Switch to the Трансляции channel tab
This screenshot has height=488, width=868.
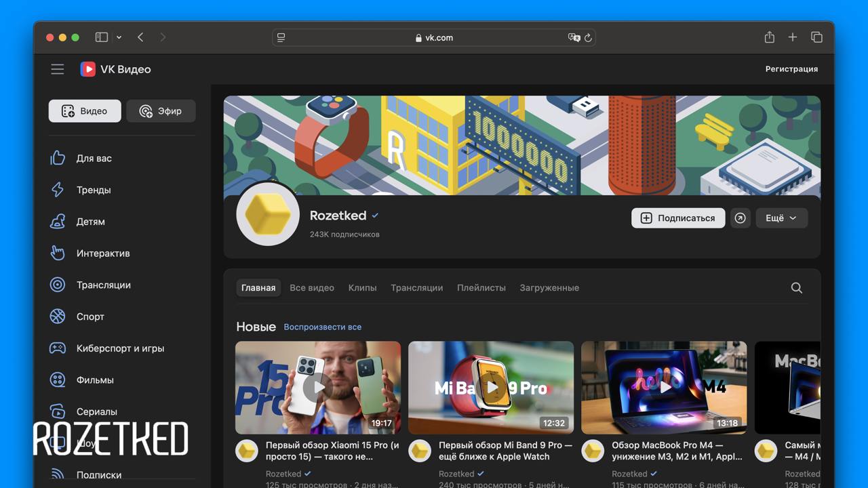click(x=416, y=288)
